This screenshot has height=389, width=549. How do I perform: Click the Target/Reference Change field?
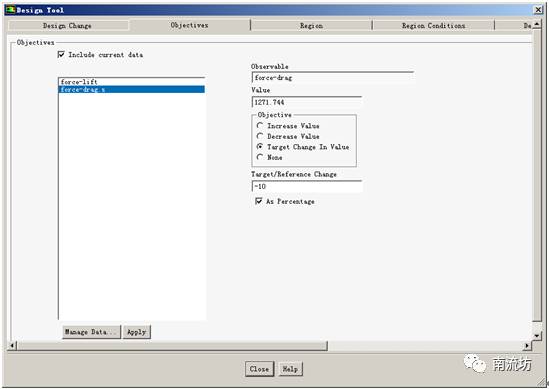(x=306, y=186)
